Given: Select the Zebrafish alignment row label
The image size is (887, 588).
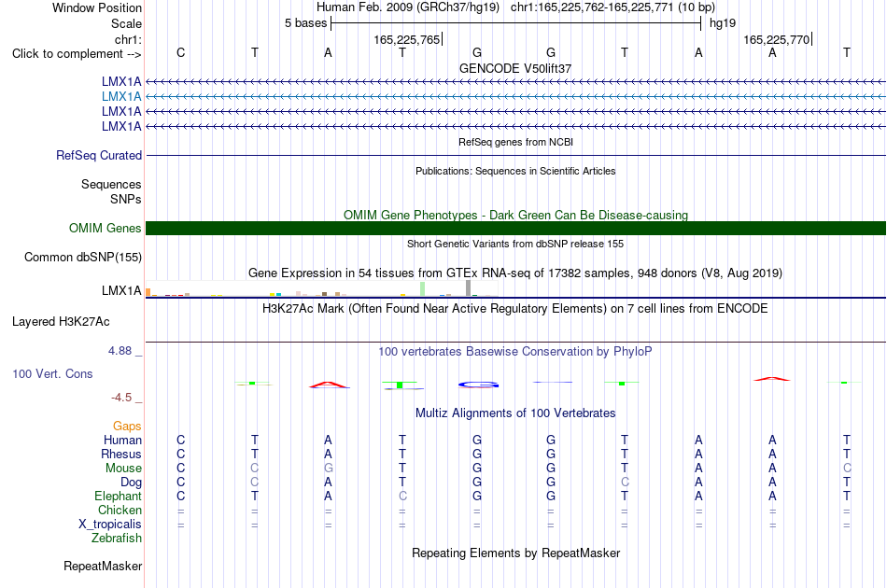Looking at the screenshot, I should point(117,538).
